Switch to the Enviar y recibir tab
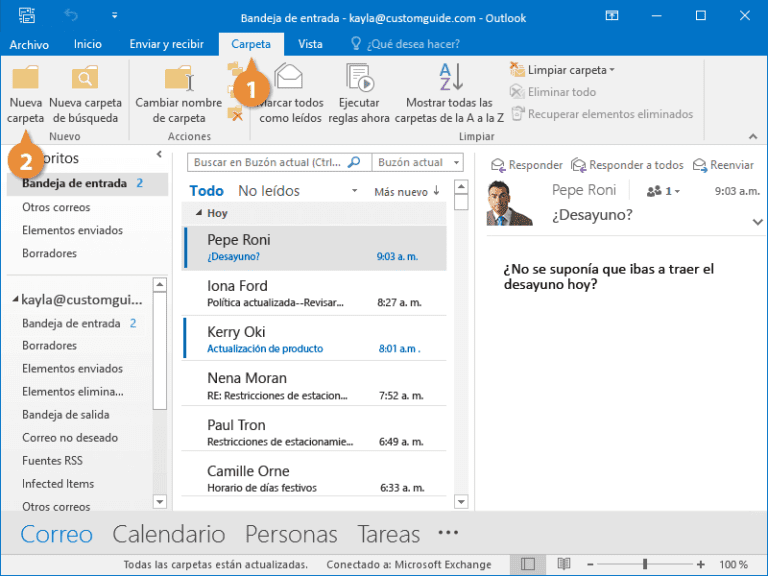768x576 pixels. [x=167, y=44]
